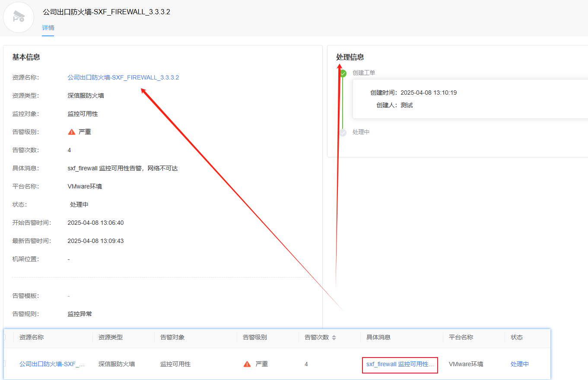The image size is (588, 380).
Task: Click the green checkmark for 创建工单 step
Action: (x=343, y=73)
